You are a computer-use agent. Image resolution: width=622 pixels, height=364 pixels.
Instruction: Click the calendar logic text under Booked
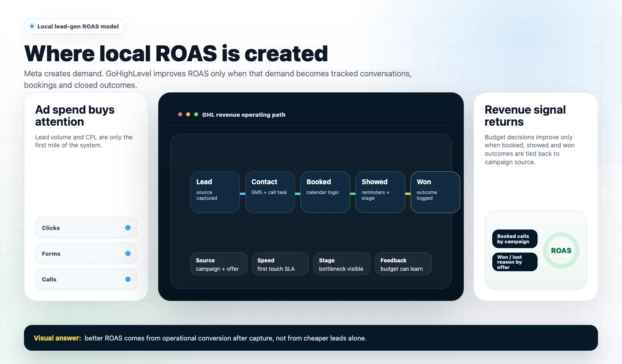pos(323,192)
